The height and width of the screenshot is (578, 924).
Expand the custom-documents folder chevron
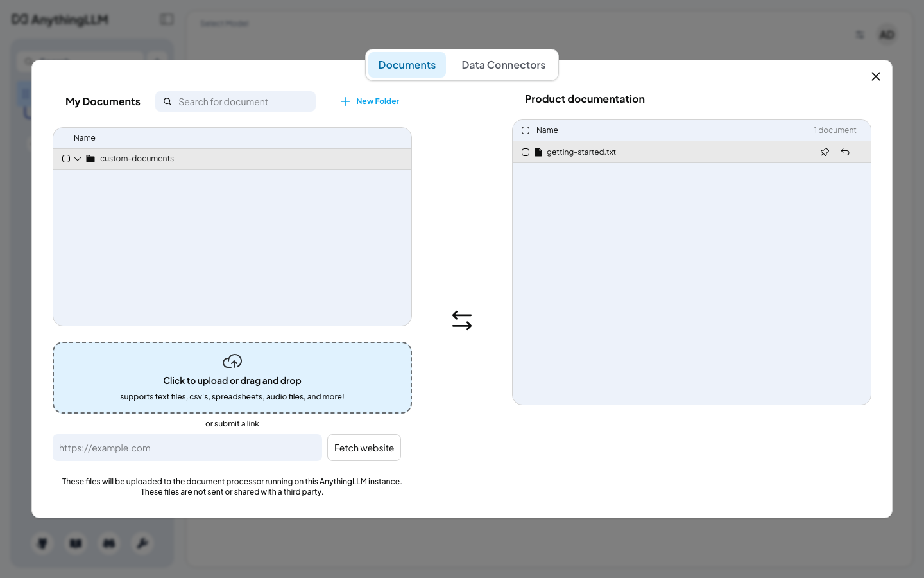78,159
